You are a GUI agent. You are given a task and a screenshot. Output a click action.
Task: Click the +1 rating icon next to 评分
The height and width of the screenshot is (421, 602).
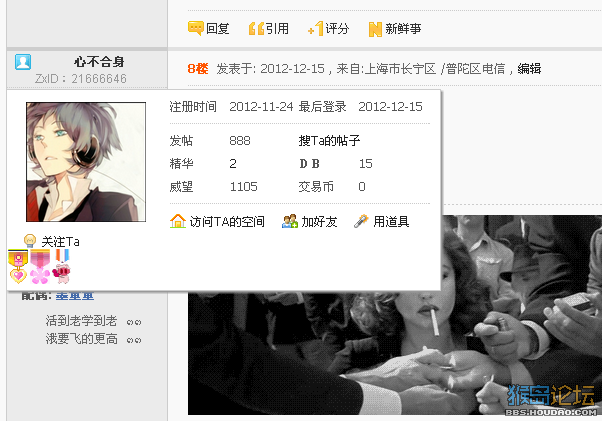coord(316,28)
